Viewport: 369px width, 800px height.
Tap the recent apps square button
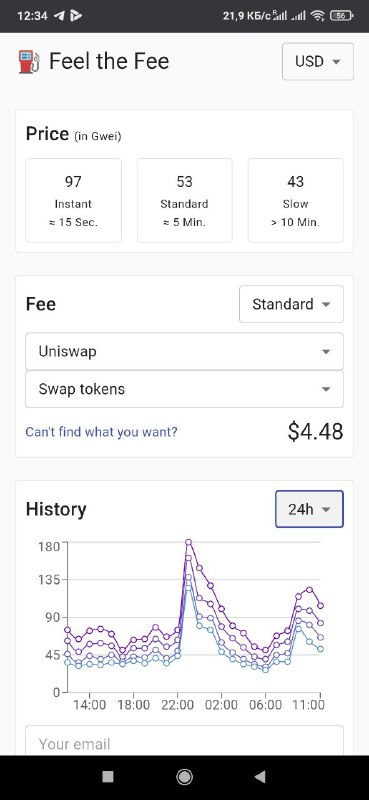(108, 777)
